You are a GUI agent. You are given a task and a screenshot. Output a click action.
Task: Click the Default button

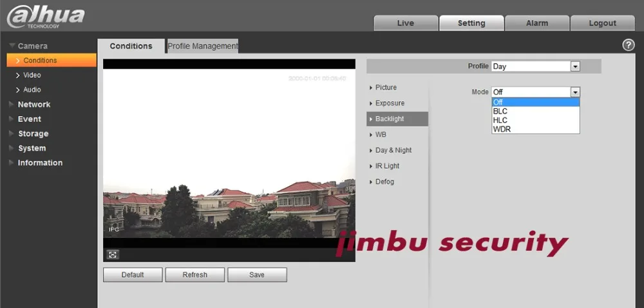coord(133,274)
